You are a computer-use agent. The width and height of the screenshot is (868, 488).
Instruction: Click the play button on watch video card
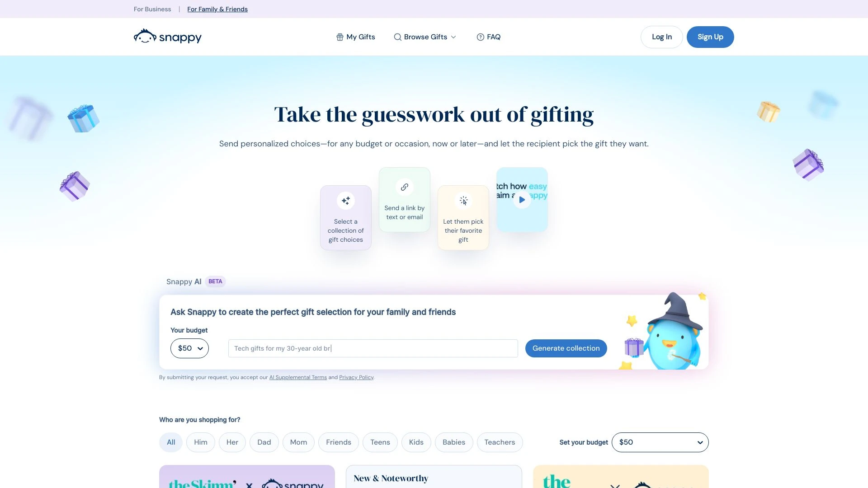(522, 200)
